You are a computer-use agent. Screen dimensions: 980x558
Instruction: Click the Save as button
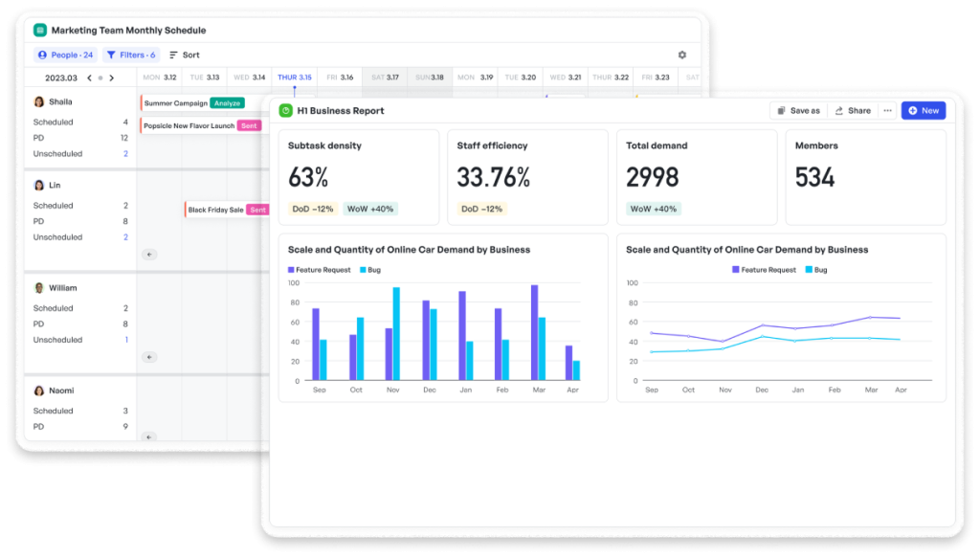pos(798,111)
